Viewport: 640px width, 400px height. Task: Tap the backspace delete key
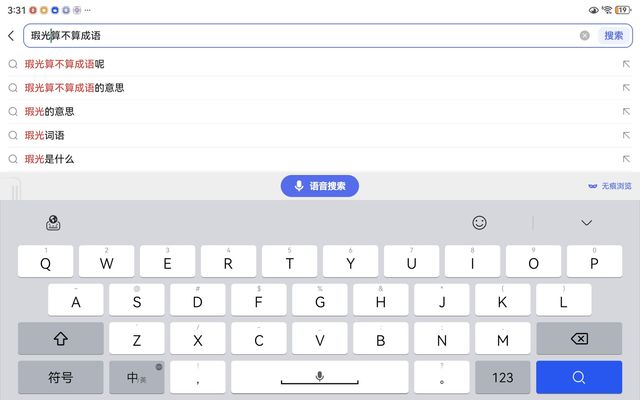[x=579, y=338]
